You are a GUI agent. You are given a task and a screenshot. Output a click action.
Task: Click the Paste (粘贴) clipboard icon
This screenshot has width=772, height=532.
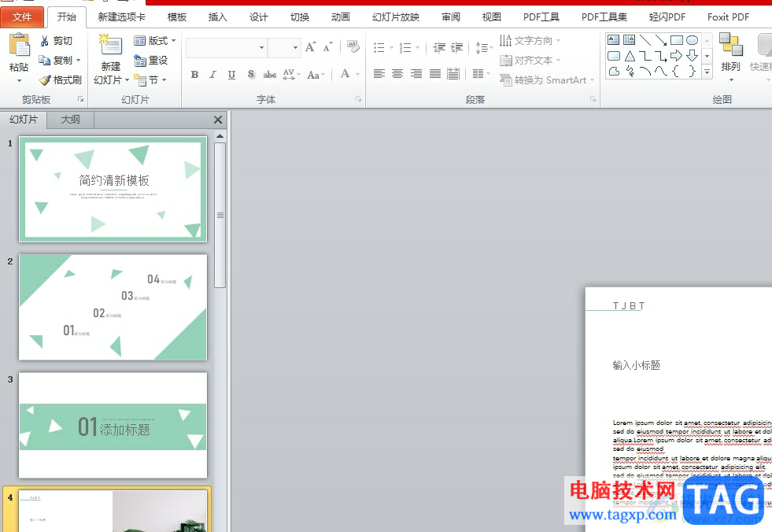[19, 46]
